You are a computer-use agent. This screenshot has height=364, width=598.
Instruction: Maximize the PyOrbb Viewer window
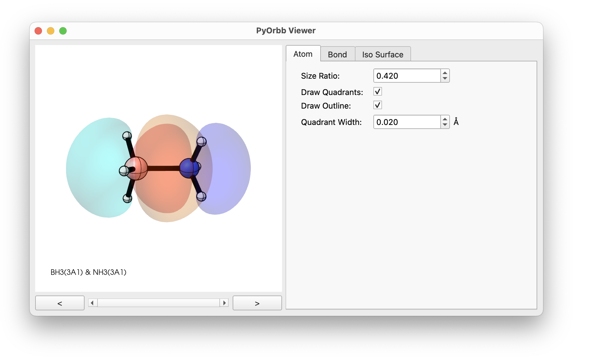pyautogui.click(x=63, y=31)
